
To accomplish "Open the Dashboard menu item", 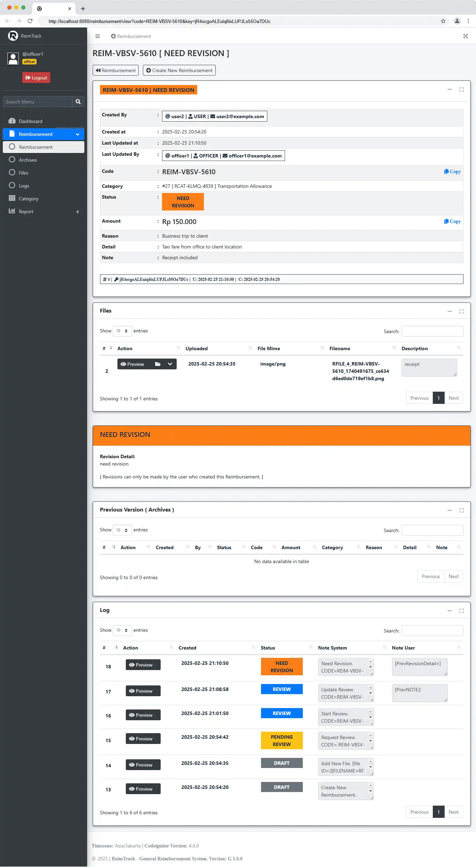I will point(44,121).
